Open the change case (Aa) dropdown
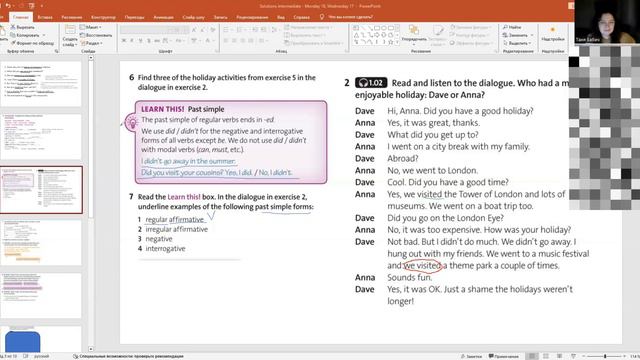 (x=180, y=40)
